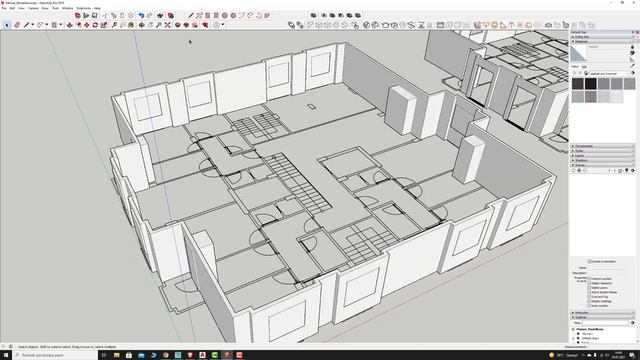Image resolution: width=640 pixels, height=360 pixels.
Task: Click the taskbar search box
Action: pos(55,356)
